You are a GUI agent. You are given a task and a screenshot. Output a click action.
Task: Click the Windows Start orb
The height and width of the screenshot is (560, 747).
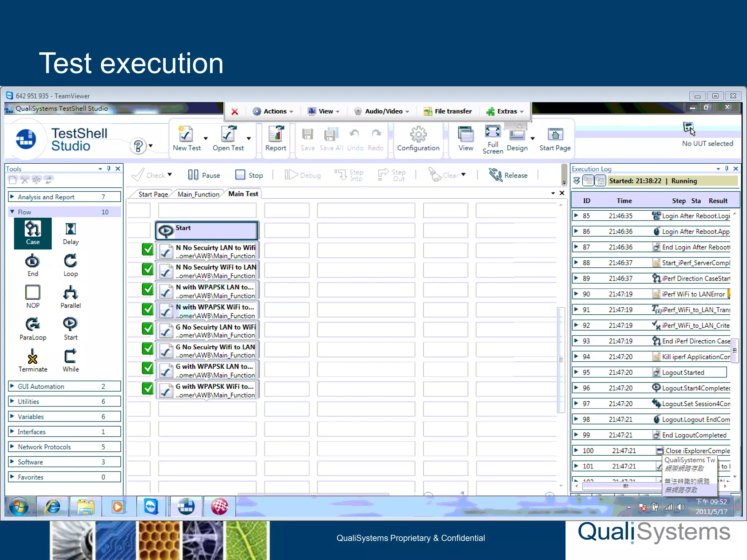(19, 507)
